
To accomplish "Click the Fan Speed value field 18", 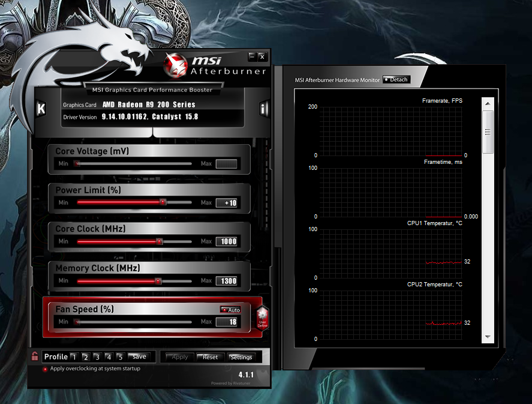I will [x=226, y=322].
